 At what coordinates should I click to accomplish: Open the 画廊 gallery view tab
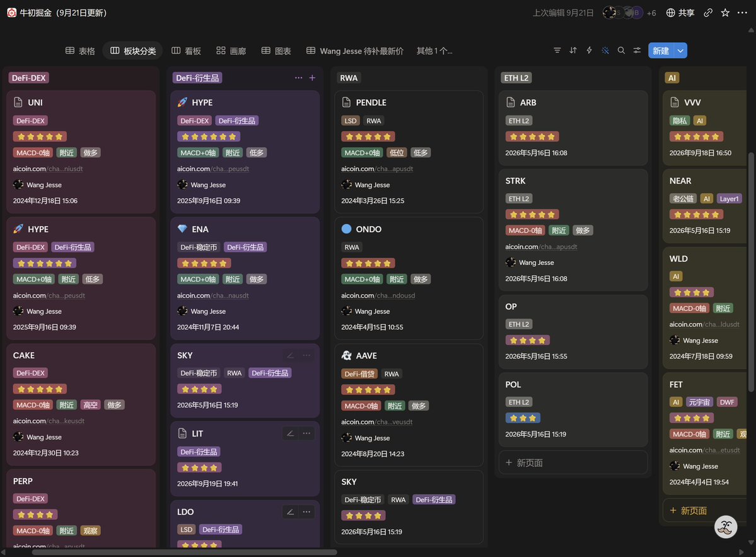231,50
